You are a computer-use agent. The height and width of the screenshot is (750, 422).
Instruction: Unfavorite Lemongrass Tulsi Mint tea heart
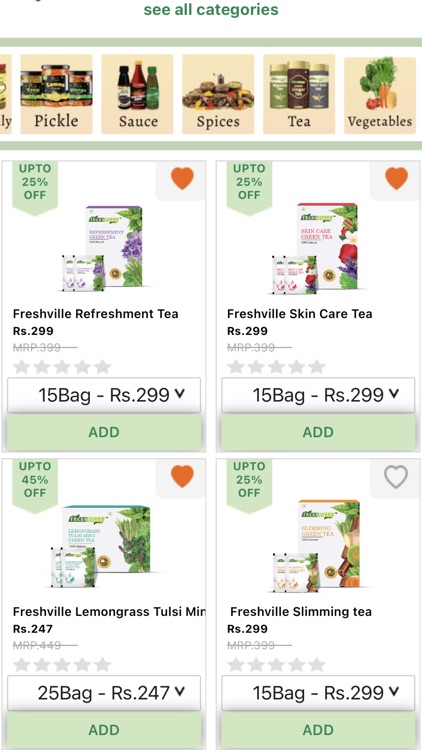(182, 477)
